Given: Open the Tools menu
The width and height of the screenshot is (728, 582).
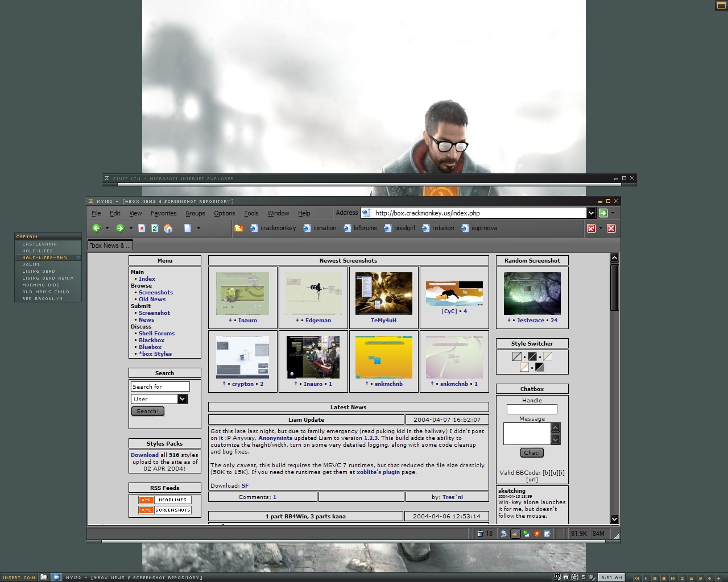Looking at the screenshot, I should pyautogui.click(x=251, y=213).
